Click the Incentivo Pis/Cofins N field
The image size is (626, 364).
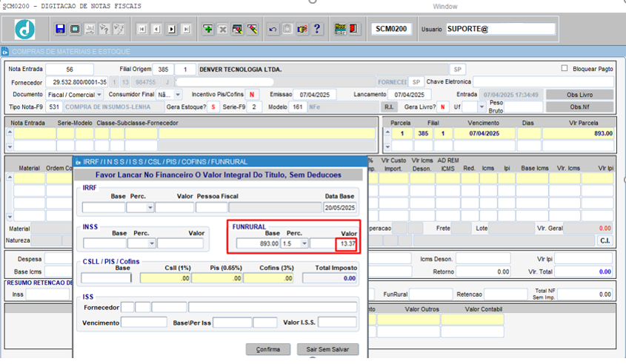[x=252, y=95]
